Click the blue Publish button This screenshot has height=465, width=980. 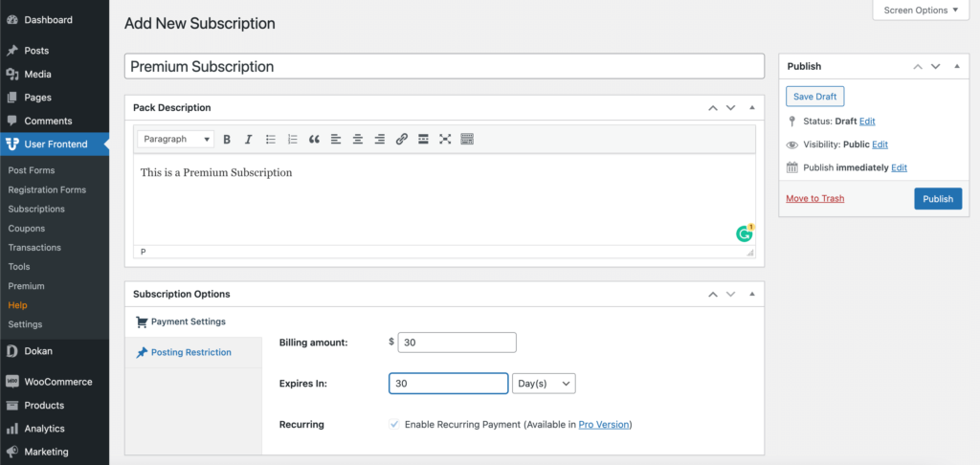[938, 199]
